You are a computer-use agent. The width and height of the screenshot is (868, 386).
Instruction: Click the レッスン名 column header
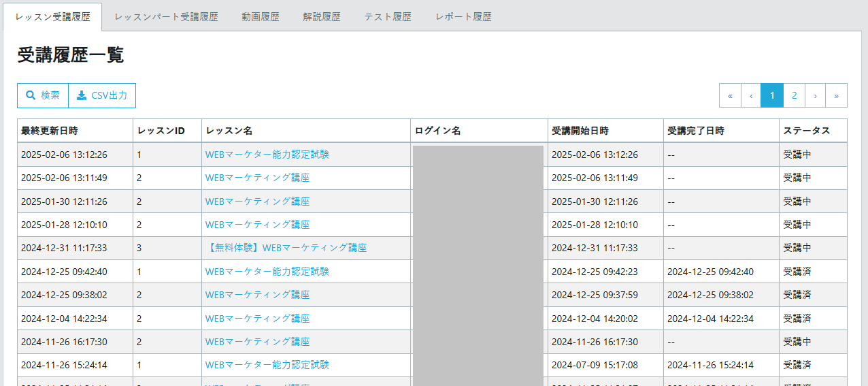[306, 131]
